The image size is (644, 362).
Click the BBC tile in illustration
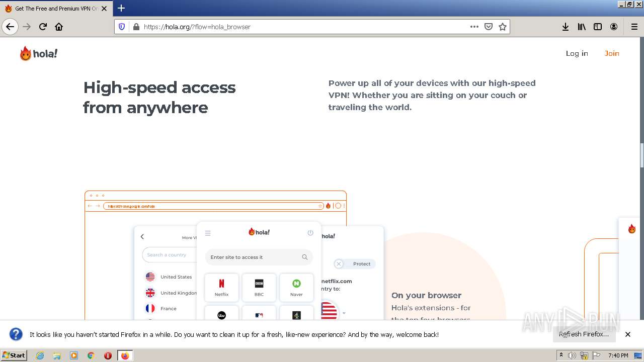(259, 287)
